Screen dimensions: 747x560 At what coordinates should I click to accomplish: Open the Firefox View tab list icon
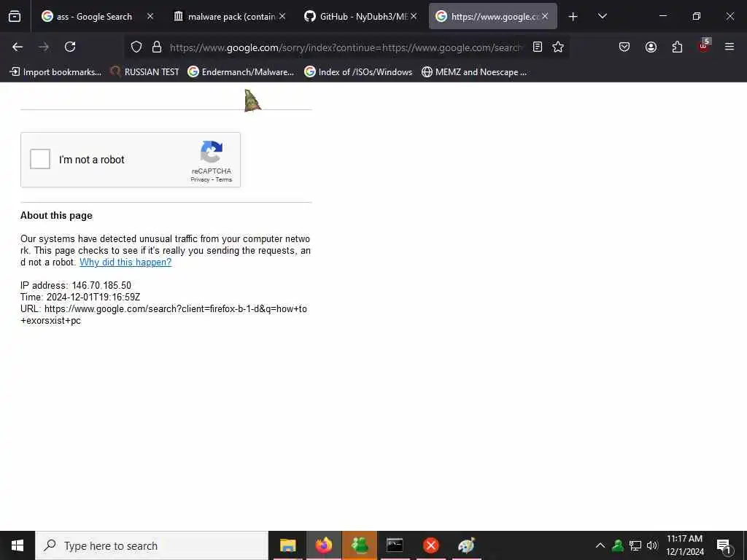click(x=15, y=16)
